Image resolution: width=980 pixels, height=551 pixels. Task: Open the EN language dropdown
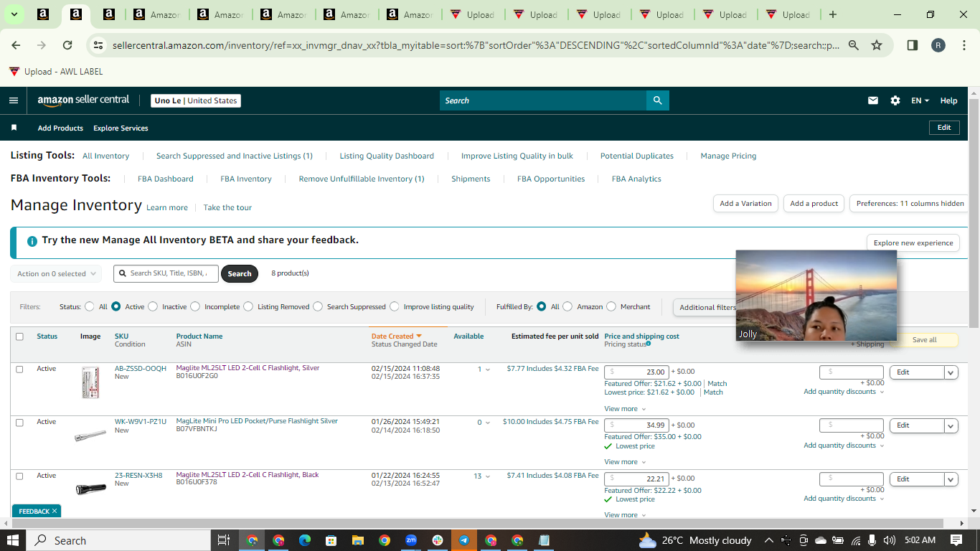click(x=920, y=100)
